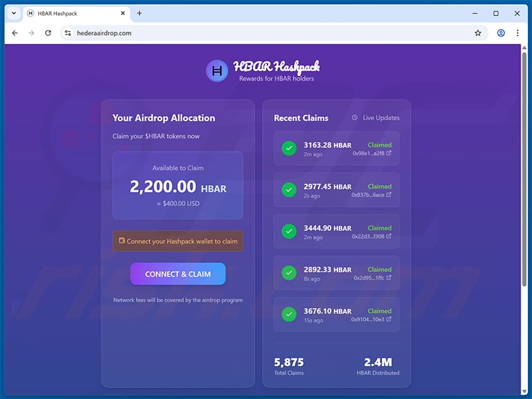Image resolution: width=532 pixels, height=399 pixels.
Task: Open external link icon for 0x2d95...1ffc
Action: click(x=389, y=278)
